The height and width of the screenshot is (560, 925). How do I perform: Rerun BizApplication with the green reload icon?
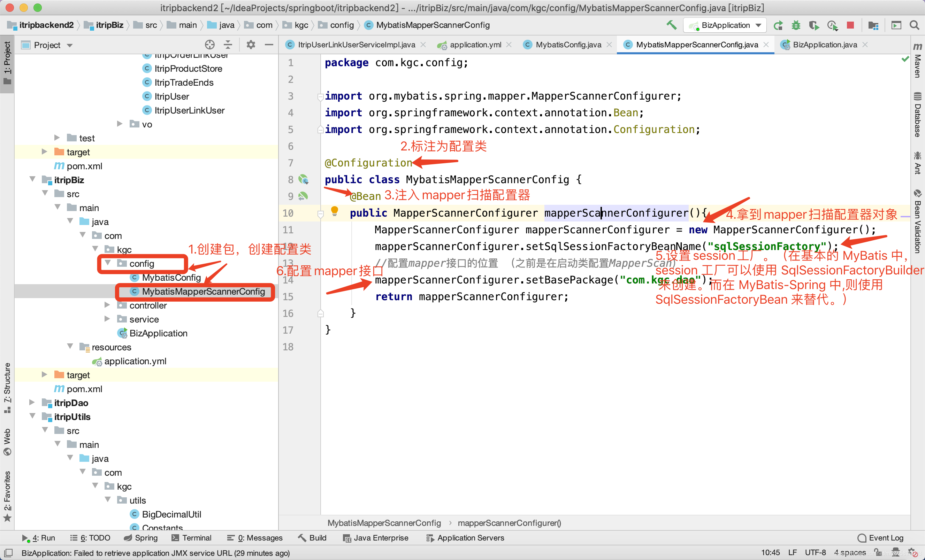click(x=778, y=25)
